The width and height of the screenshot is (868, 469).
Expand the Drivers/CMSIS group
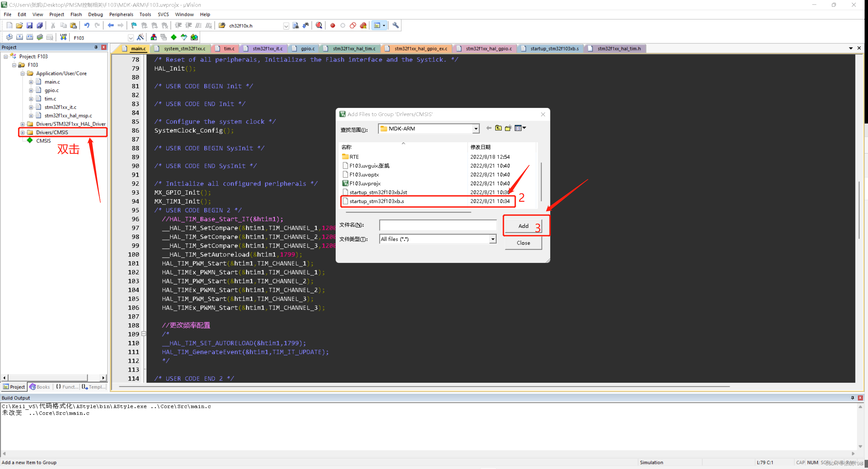23,132
